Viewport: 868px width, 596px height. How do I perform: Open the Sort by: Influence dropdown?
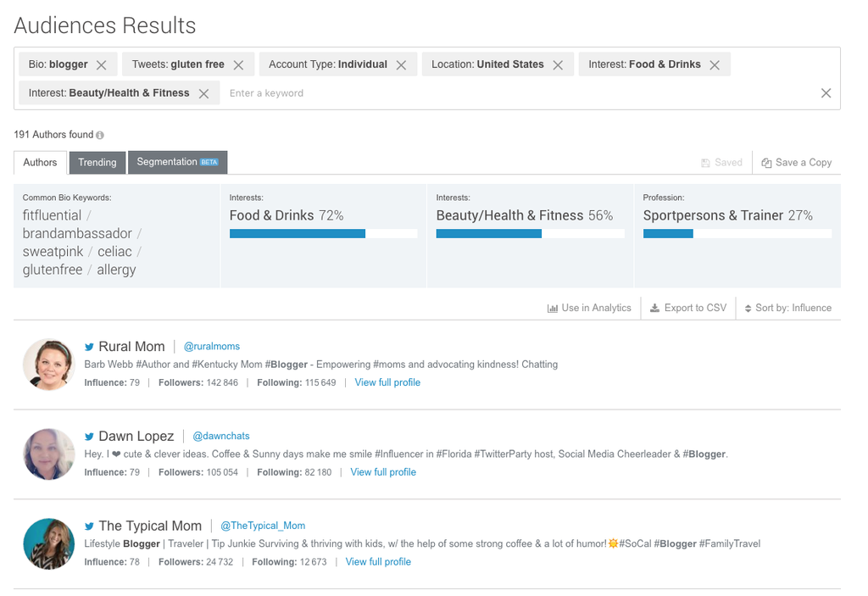coord(787,308)
